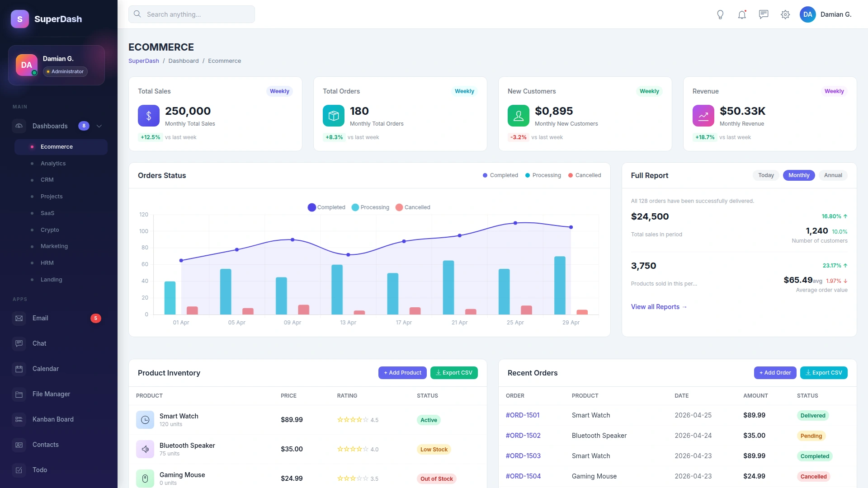Select the Monthly report period

(x=799, y=175)
